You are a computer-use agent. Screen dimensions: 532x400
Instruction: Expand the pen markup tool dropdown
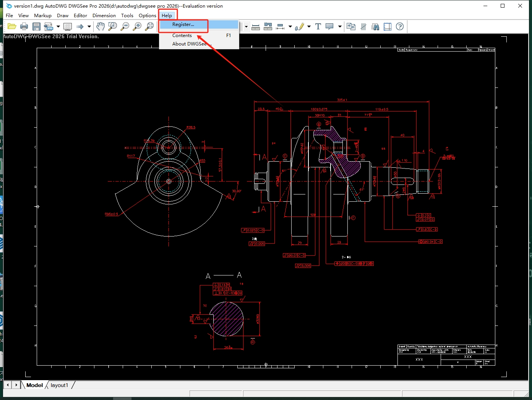pos(308,26)
